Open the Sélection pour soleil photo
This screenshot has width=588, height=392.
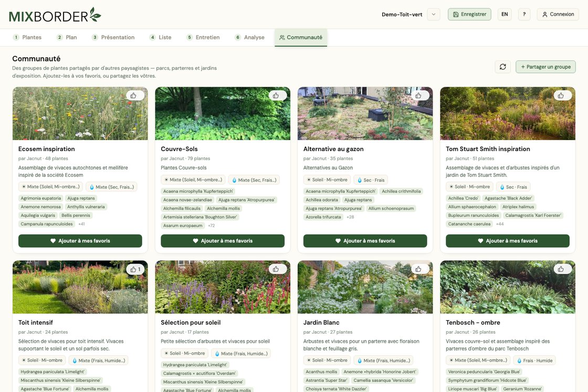(x=223, y=287)
